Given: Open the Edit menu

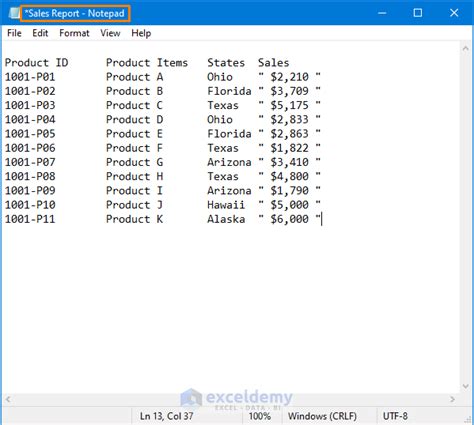Looking at the screenshot, I should point(40,33).
